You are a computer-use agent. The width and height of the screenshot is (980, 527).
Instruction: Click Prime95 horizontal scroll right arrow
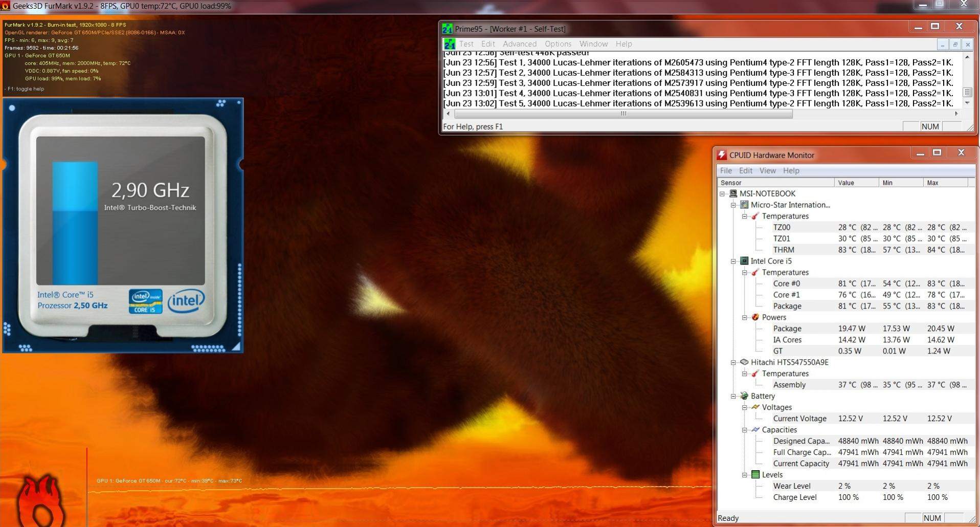coord(956,114)
